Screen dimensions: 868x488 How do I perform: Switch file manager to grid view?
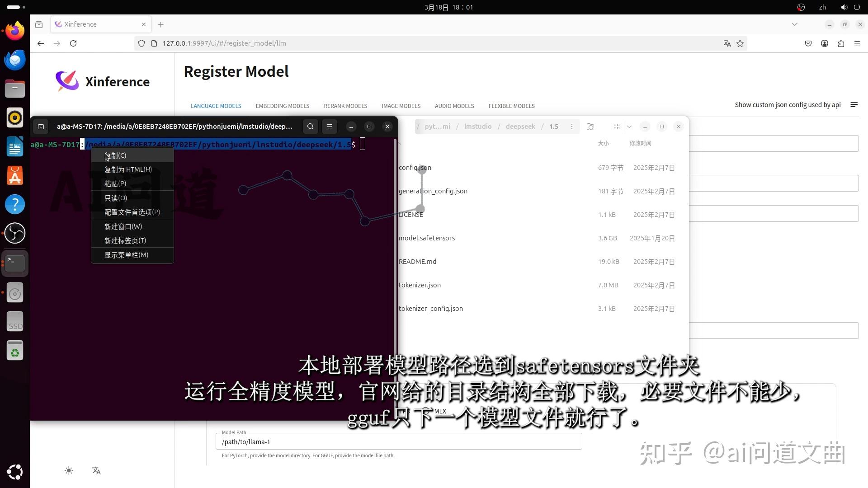click(x=616, y=127)
